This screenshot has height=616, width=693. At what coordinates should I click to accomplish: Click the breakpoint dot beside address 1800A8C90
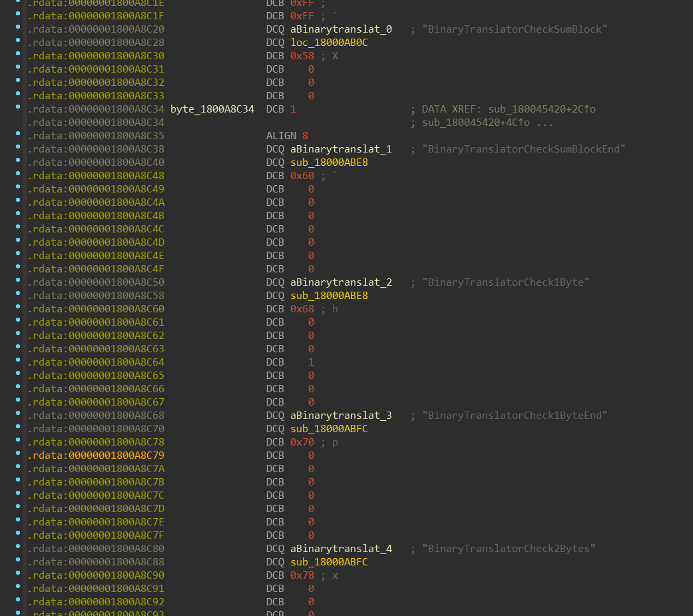click(x=18, y=573)
